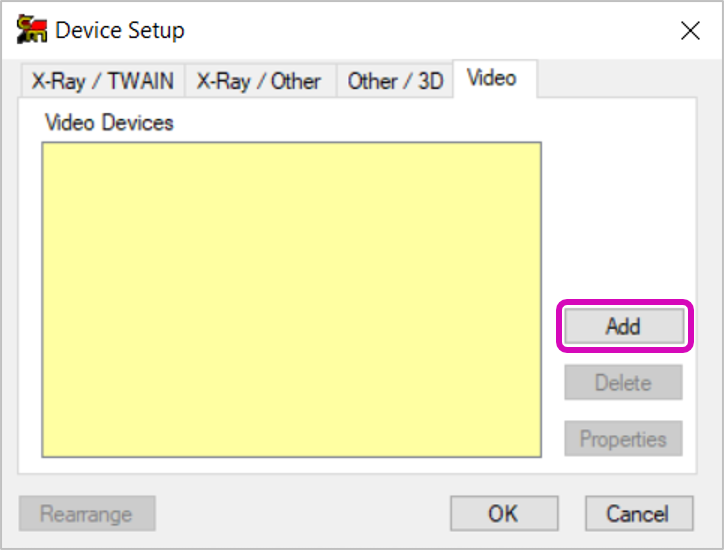Viewport: 724px width, 550px height.
Task: Click the Rearrange button
Action: click(x=87, y=514)
